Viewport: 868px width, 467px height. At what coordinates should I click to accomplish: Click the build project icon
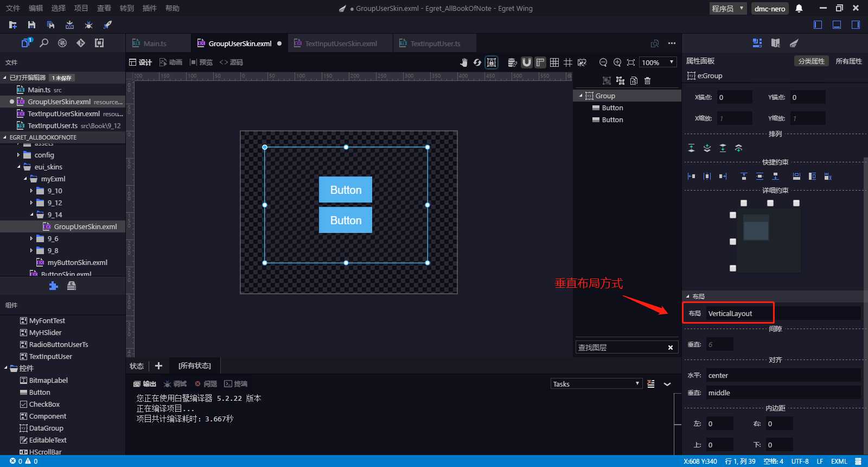[69, 25]
